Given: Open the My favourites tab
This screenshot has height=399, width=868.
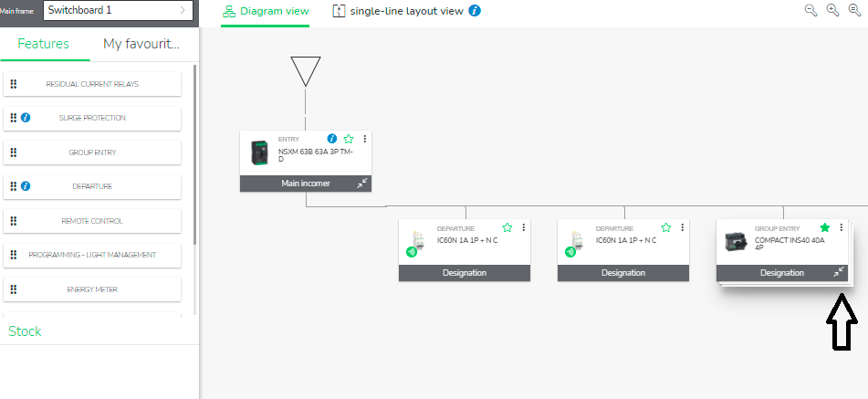Looking at the screenshot, I should click(x=141, y=44).
